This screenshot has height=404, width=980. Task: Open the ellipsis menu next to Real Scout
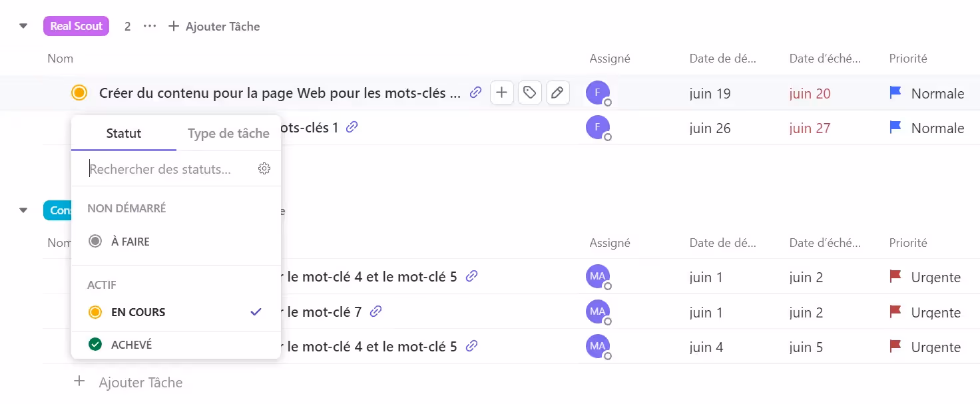tap(149, 25)
